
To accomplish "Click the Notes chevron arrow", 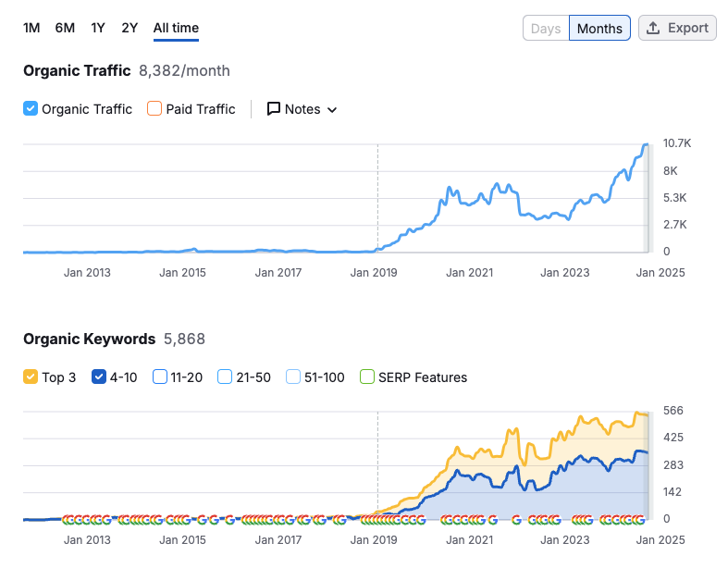I will (x=332, y=110).
